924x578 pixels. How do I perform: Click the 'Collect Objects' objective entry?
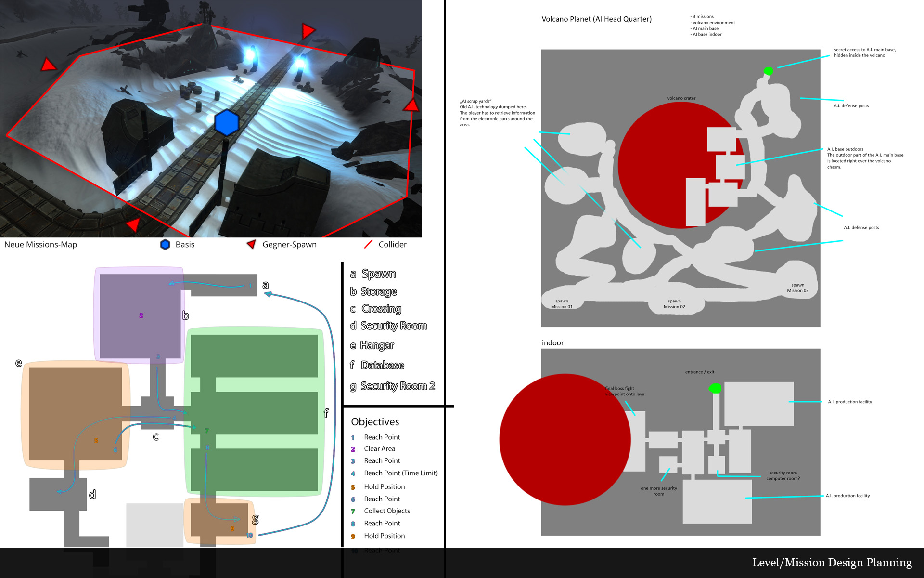pyautogui.click(x=386, y=511)
